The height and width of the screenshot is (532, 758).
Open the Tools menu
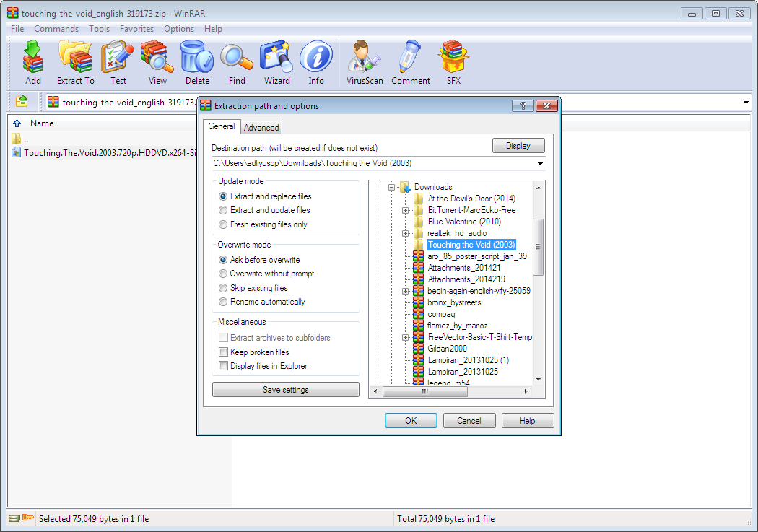click(99, 28)
